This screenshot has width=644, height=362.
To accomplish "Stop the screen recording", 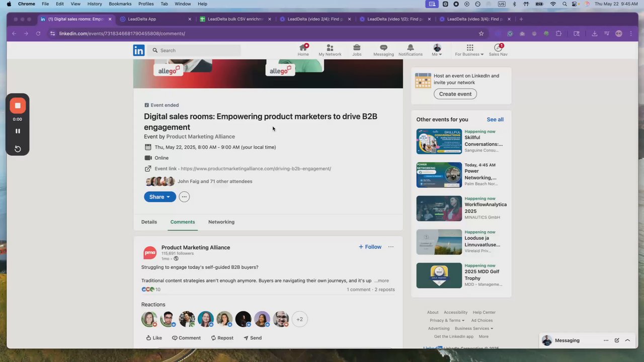I will [x=18, y=106].
